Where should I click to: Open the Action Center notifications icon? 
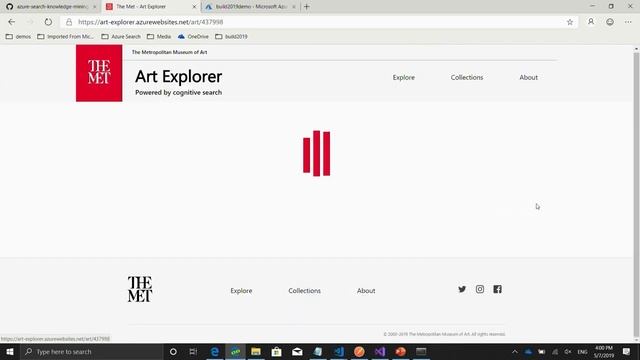point(627,351)
